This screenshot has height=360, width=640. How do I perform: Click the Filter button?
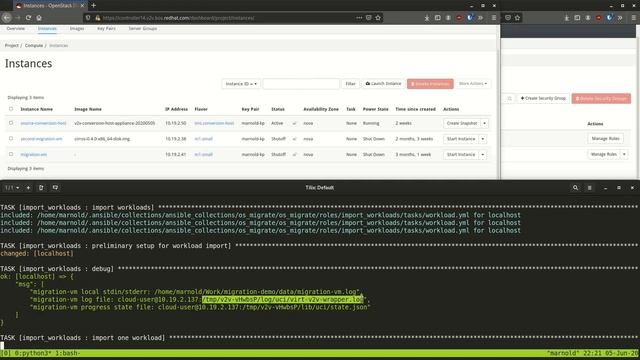pos(351,84)
